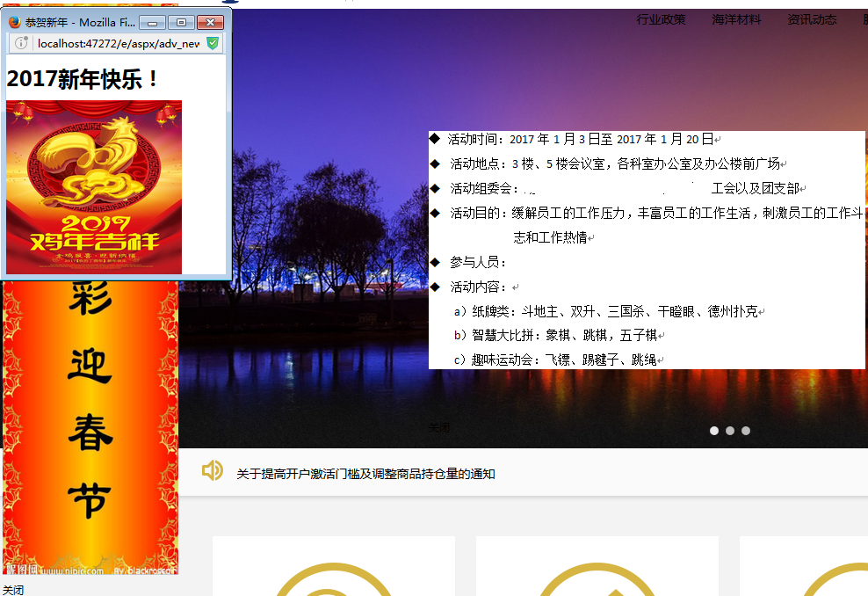Screen dimensions: 868x596
Task: Click the rooster New Year greeting image
Action: point(94,186)
